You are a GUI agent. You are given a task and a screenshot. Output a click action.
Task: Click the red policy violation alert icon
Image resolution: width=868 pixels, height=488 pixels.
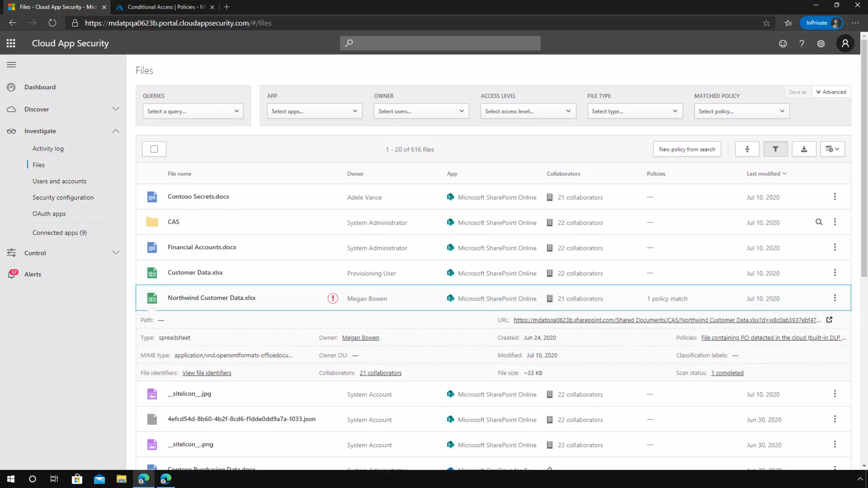(x=333, y=298)
